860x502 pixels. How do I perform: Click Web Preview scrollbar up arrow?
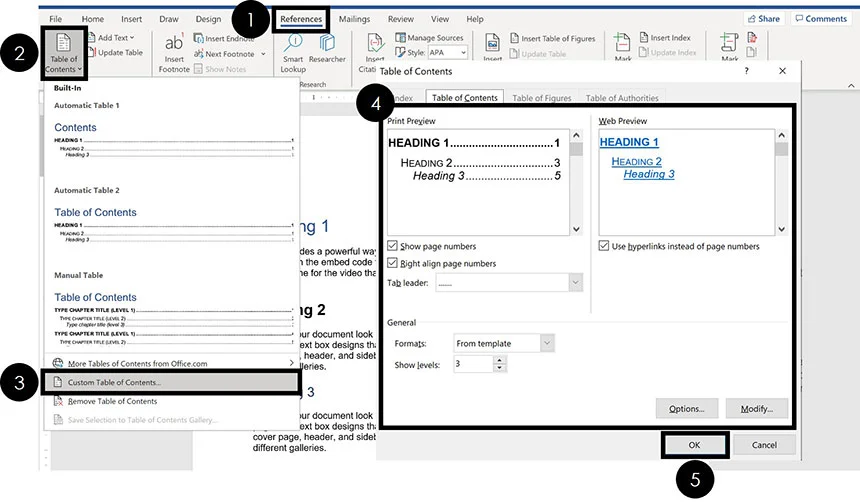(x=782, y=135)
